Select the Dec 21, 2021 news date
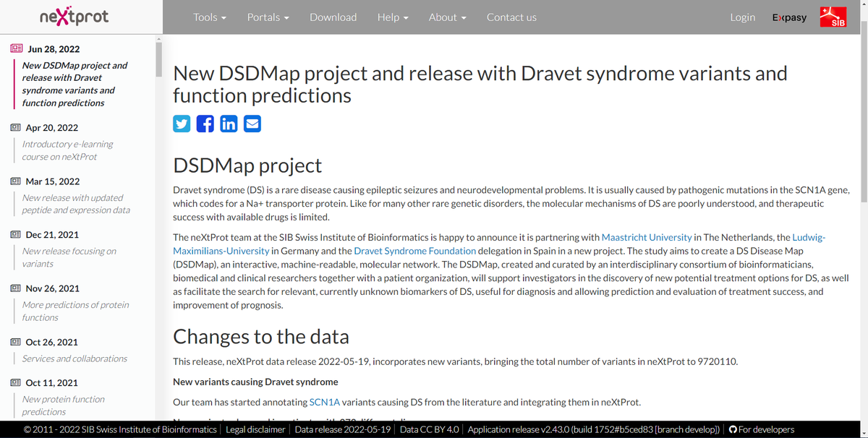The height and width of the screenshot is (438, 868). click(x=53, y=235)
